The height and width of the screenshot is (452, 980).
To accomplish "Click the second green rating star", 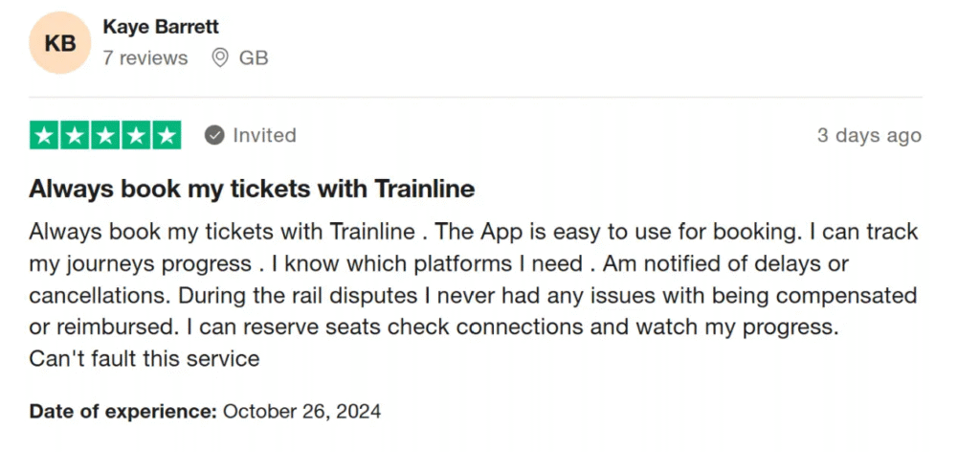I will (75, 135).
